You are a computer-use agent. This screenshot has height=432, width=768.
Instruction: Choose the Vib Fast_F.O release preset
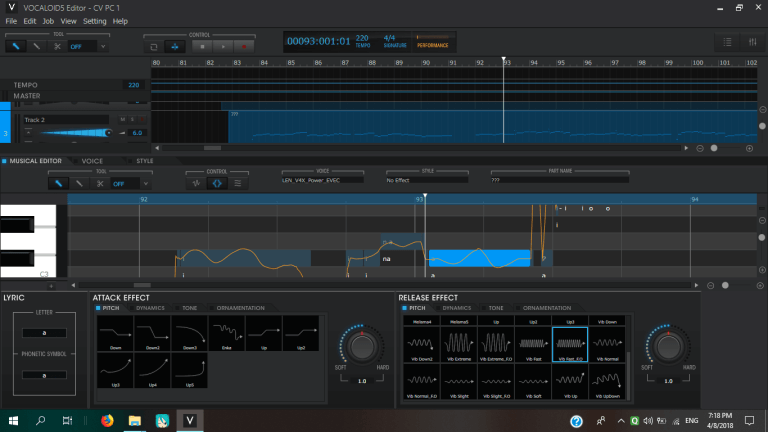pyautogui.click(x=570, y=344)
